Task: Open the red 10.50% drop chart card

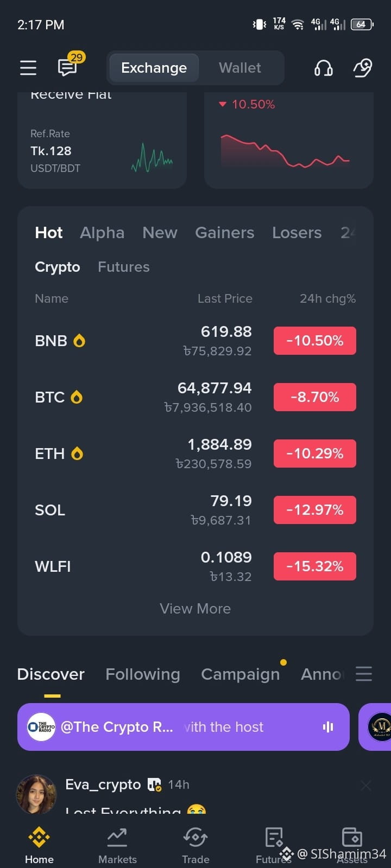Action: tap(289, 140)
